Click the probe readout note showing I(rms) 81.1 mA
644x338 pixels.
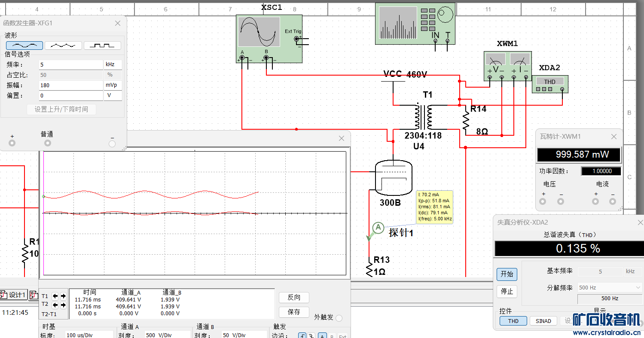[434, 207]
